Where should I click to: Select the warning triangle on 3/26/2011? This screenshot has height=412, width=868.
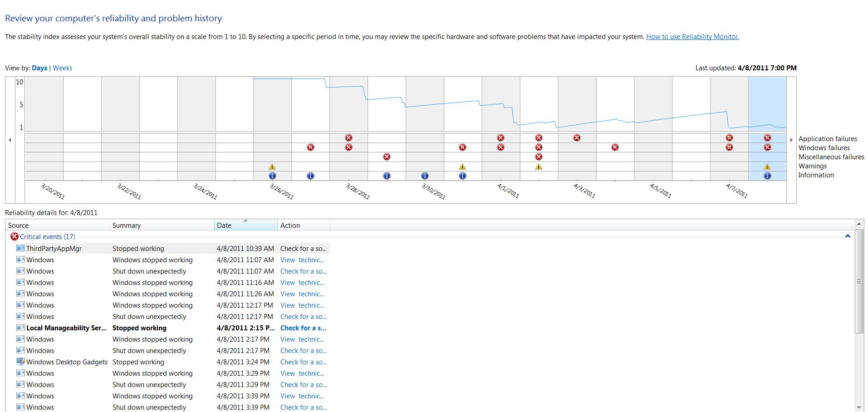[x=272, y=167]
